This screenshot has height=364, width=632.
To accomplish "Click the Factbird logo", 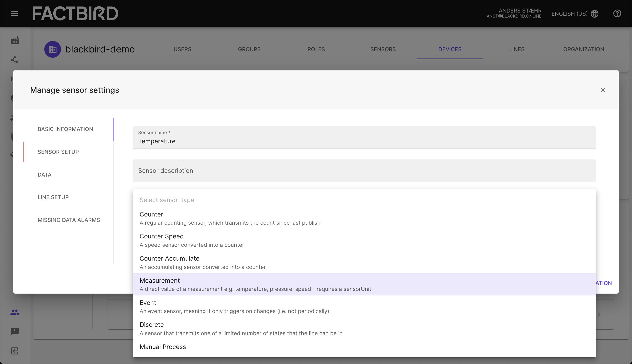I will [75, 14].
